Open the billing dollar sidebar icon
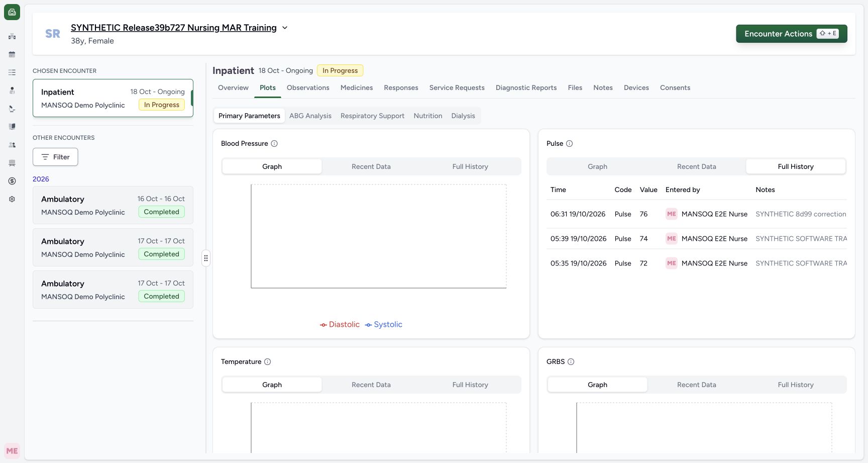The image size is (868, 463). pos(12,181)
